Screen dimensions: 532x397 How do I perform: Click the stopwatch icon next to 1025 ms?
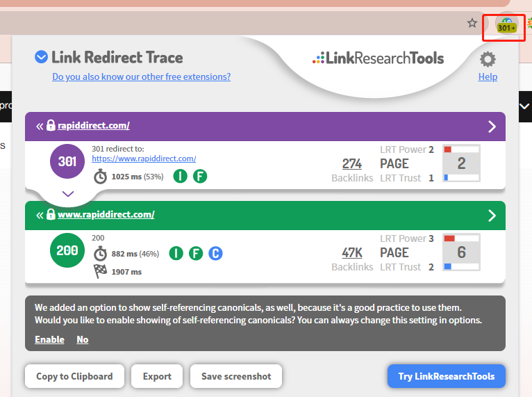[100, 177]
